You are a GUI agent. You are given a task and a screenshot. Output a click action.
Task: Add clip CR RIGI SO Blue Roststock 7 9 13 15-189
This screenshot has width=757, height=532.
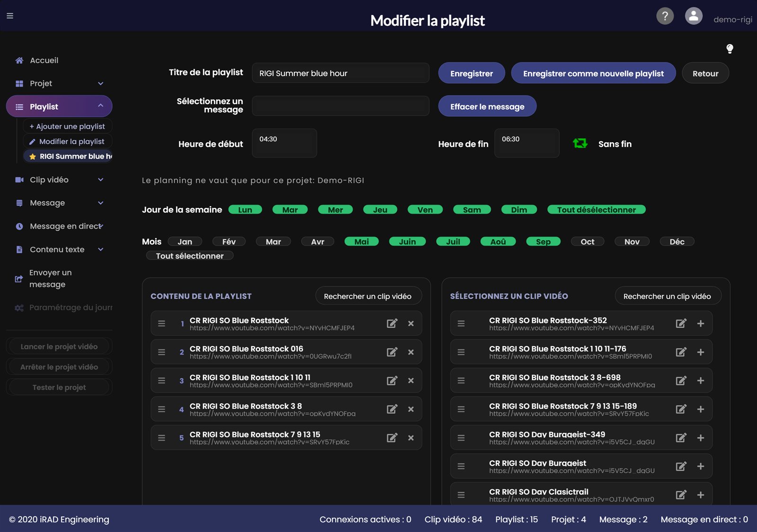(x=701, y=409)
